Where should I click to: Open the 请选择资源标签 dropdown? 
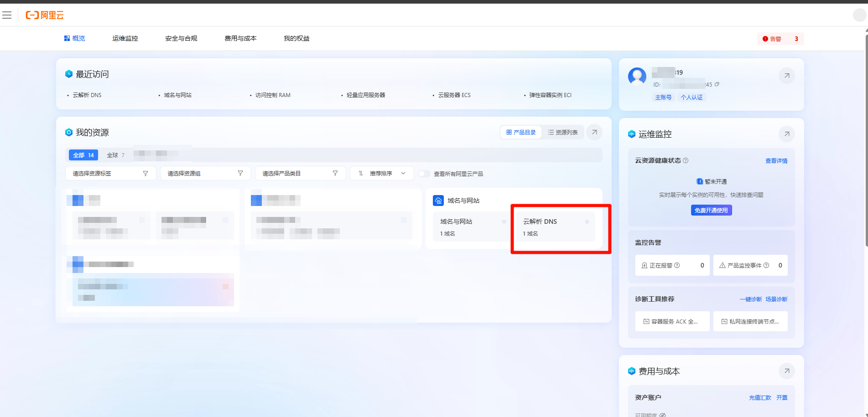click(x=110, y=174)
